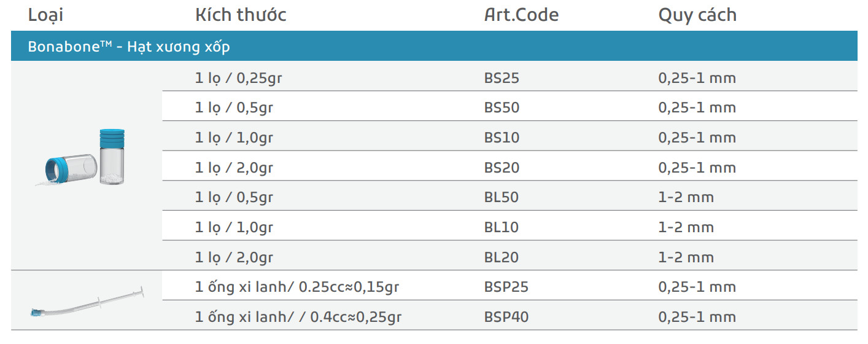The height and width of the screenshot is (344, 868).
Task: Select the BS25 article code
Action: 502,78
